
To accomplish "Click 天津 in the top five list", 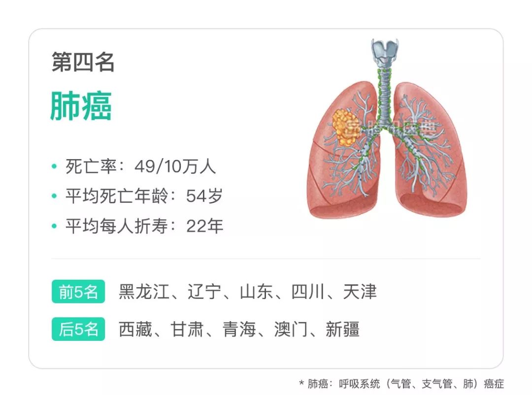I will click(360, 292).
